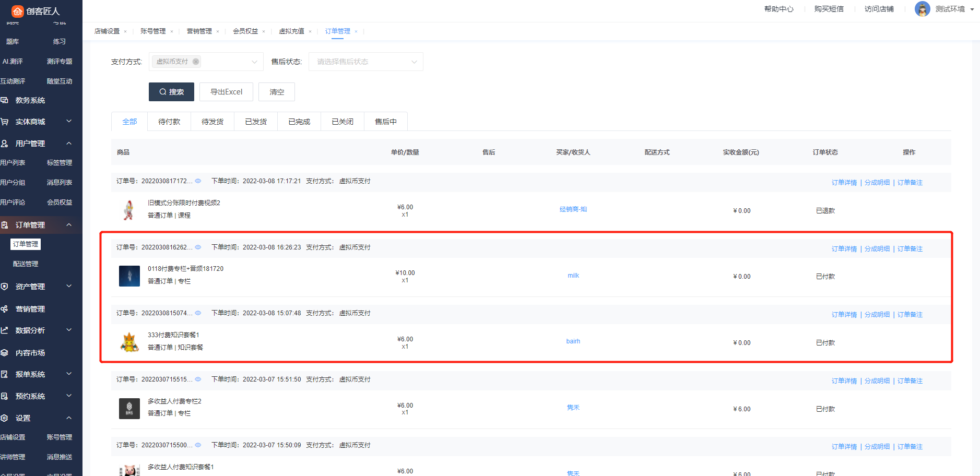Collapse the 用户管理 sidebar section
Image resolution: width=980 pixels, height=476 pixels.
(x=68, y=144)
